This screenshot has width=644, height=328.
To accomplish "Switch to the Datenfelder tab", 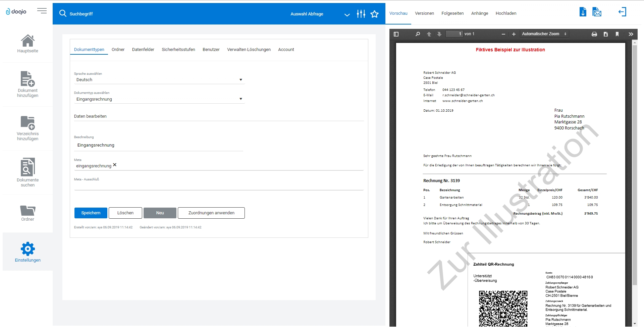I will tap(143, 49).
